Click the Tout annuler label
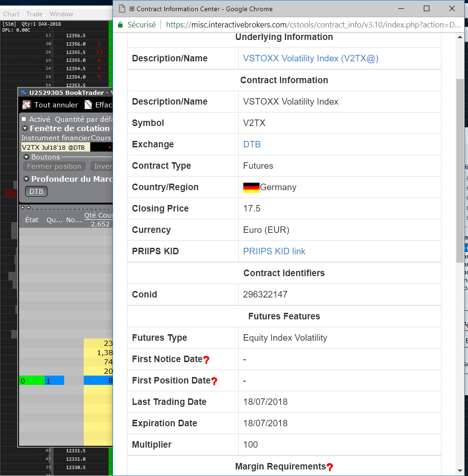 pos(56,105)
